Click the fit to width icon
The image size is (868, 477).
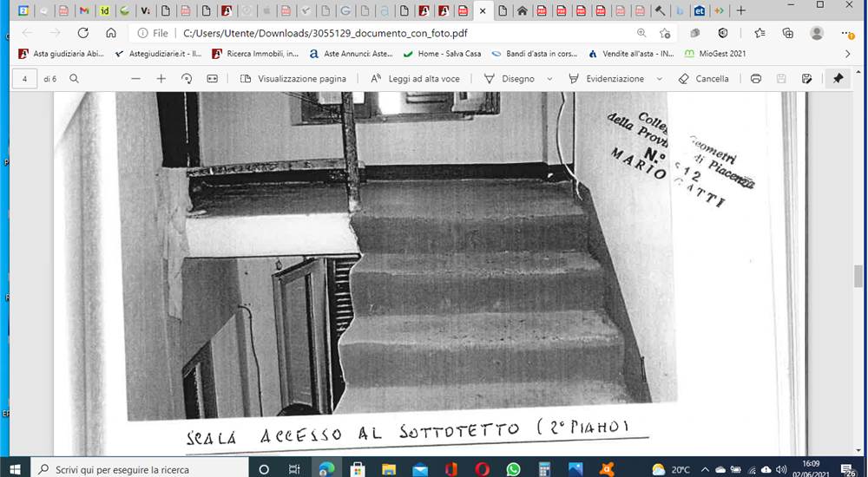tap(212, 79)
